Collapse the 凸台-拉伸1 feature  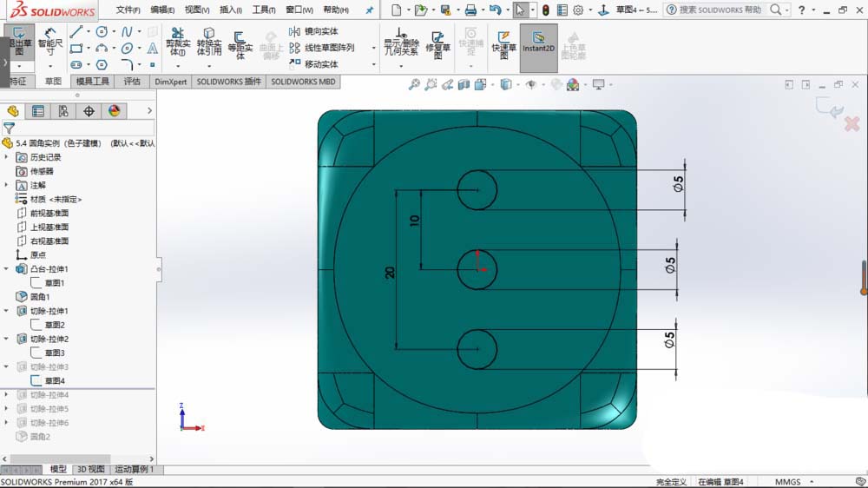(7, 268)
